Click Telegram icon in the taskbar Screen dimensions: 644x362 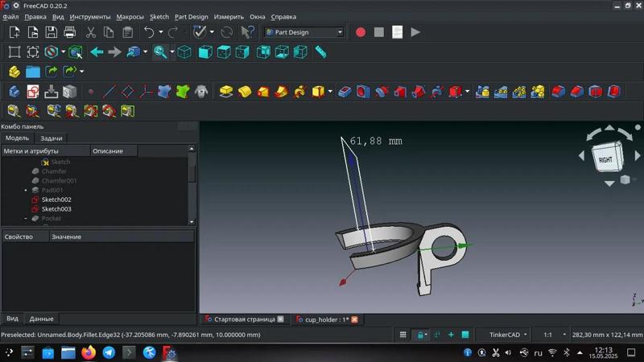pos(108,352)
